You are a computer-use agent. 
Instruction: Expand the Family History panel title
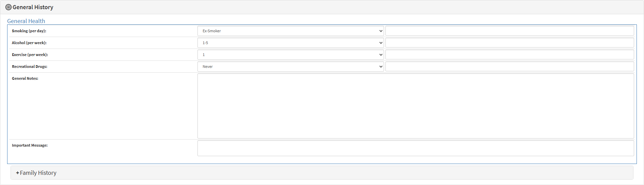click(x=38, y=173)
